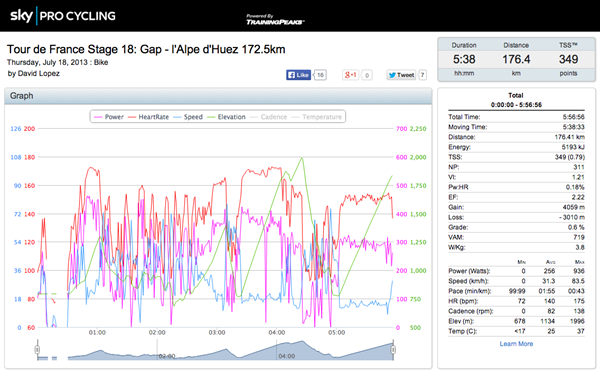Viewport: 600px width, 373px height.
Task: Toggle the Speed series in legend
Action: click(188, 117)
